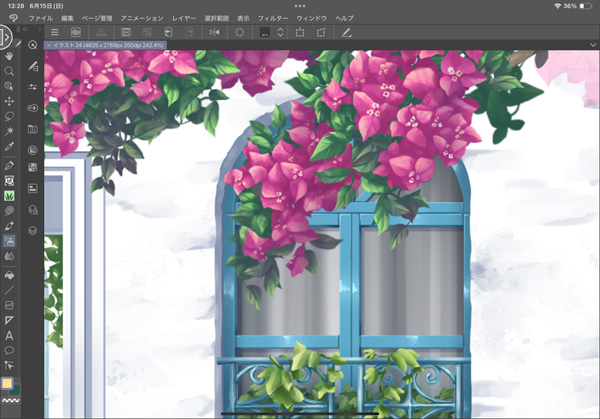600x419 pixels.
Task: Select the Decoration brush tool
Action: [10, 195]
